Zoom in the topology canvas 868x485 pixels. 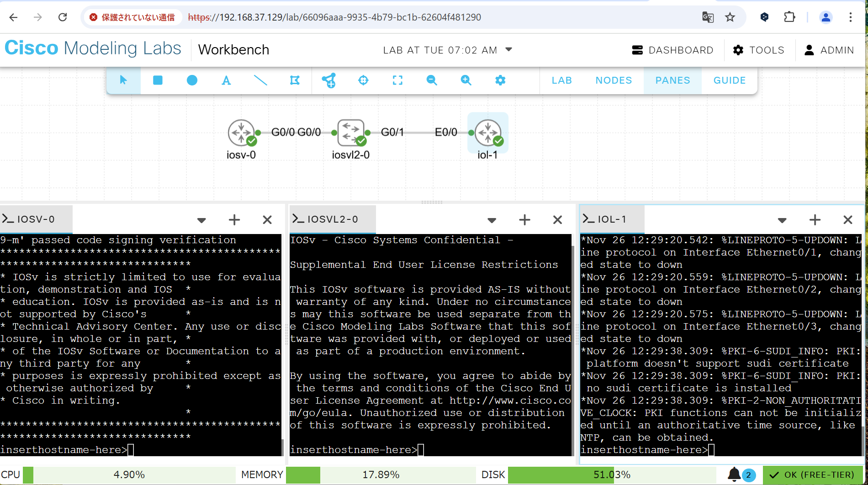coord(466,80)
